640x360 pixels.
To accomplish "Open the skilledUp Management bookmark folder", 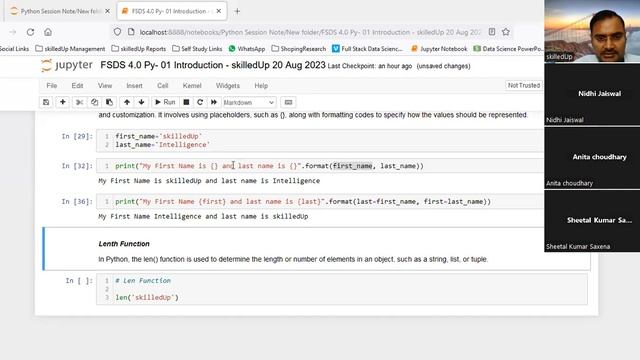I will 70,49.
